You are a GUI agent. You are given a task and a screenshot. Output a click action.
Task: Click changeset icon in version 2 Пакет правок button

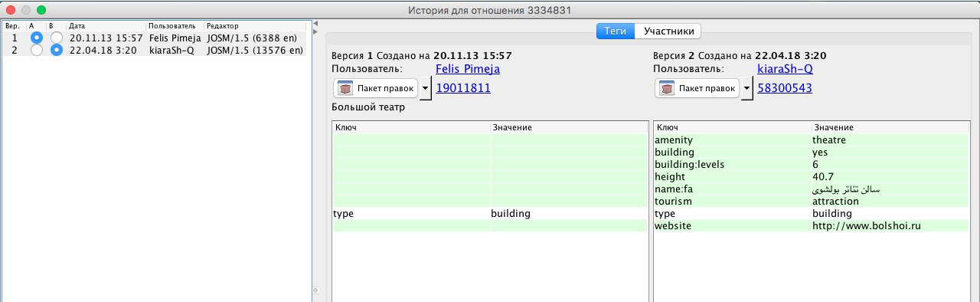[666, 88]
